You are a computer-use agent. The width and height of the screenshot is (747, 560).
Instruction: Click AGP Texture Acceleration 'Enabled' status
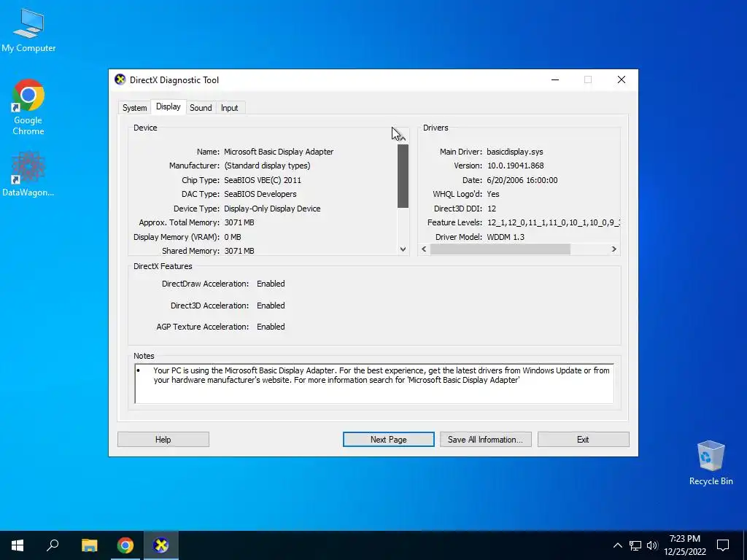click(x=271, y=327)
